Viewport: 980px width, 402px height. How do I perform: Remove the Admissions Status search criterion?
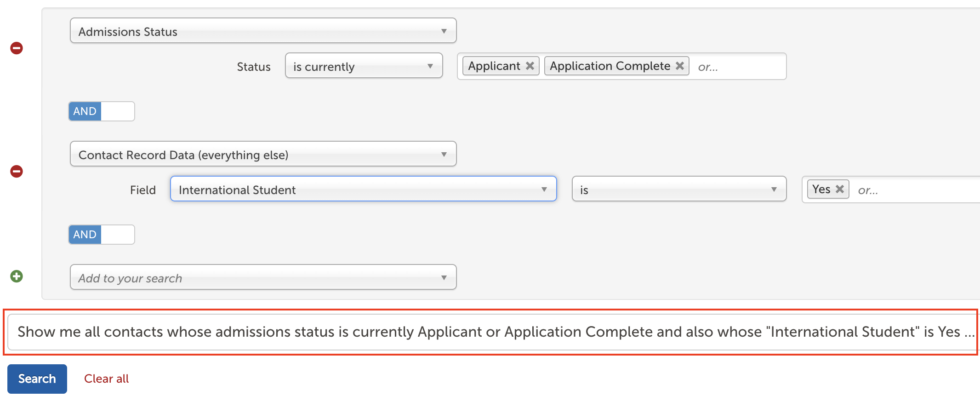tap(17, 48)
